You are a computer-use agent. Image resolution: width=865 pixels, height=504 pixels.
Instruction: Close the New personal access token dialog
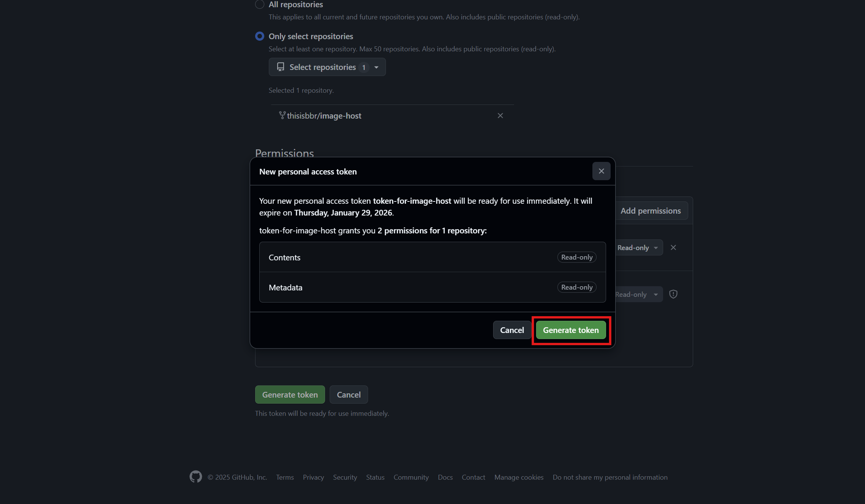(x=601, y=171)
